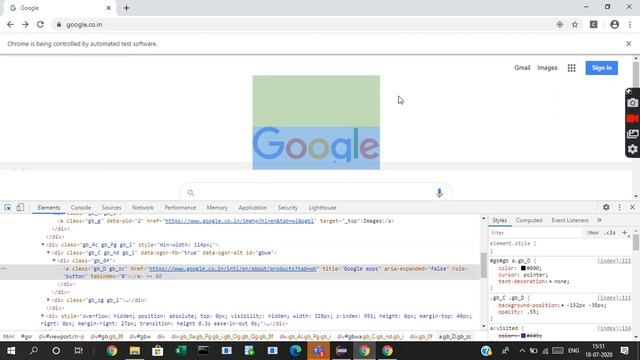
Task: Open File Explorer from the taskbar
Action: 135,351
